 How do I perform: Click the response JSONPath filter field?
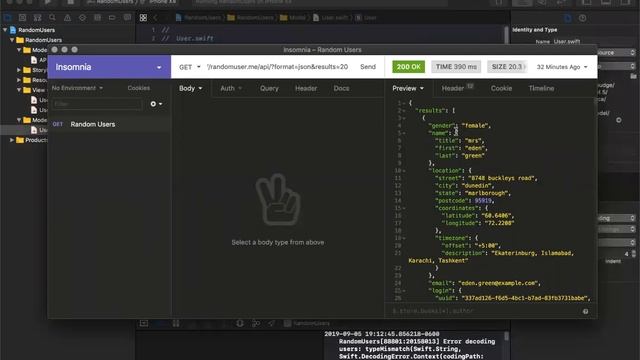[x=484, y=311]
